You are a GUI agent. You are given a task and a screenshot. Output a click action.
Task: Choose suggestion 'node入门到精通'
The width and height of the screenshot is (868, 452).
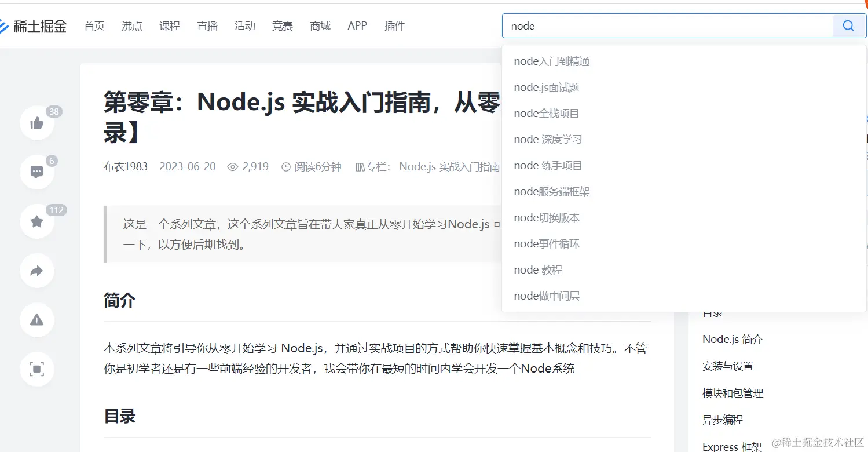(684, 61)
